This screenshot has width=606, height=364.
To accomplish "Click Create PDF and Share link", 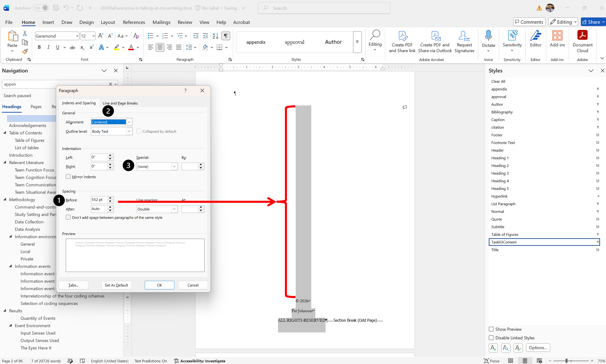I will 402,41.
